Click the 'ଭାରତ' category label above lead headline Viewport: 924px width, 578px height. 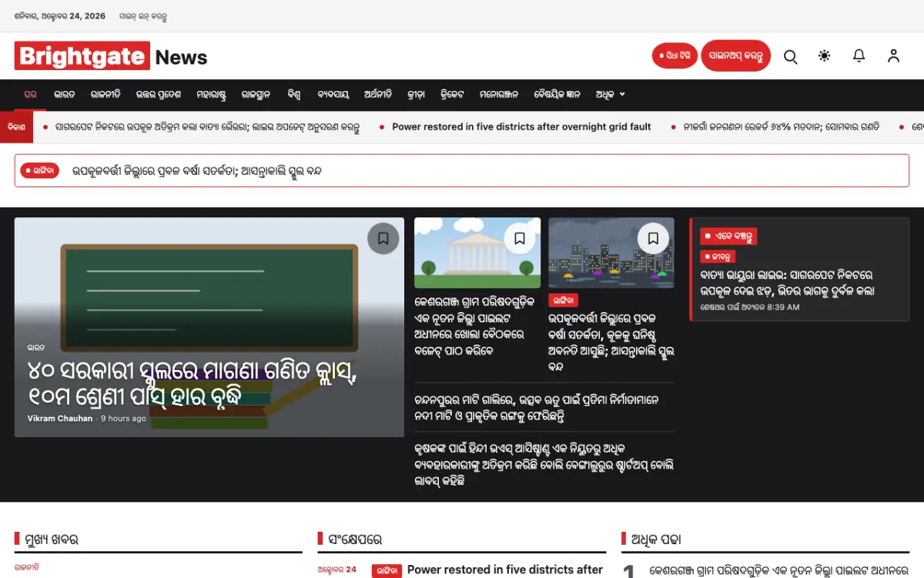(35, 348)
